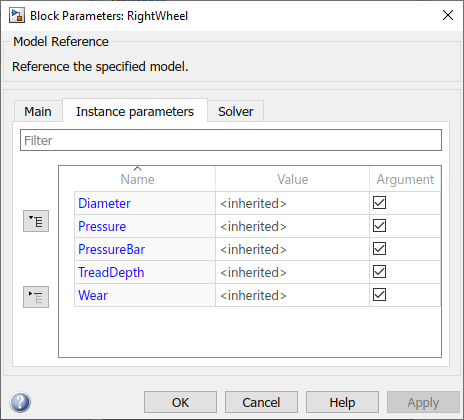
Task: Uncheck the Argument checkbox for Pressure
Action: point(379,226)
